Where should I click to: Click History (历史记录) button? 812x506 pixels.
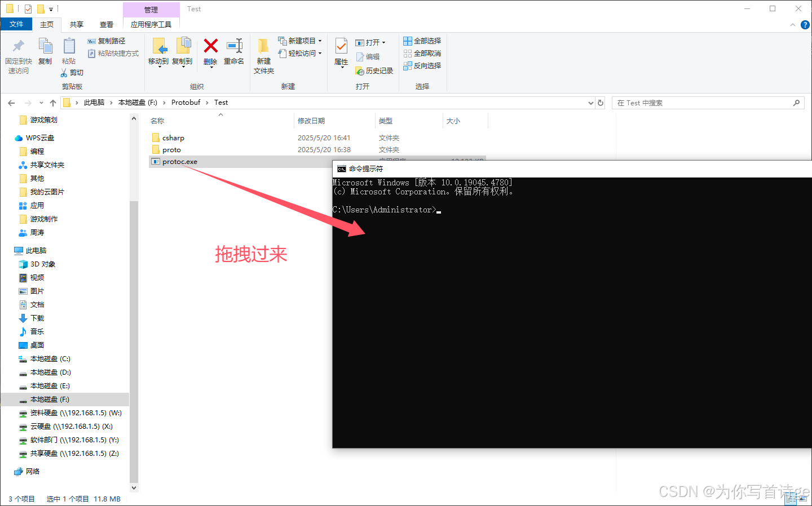pos(374,71)
